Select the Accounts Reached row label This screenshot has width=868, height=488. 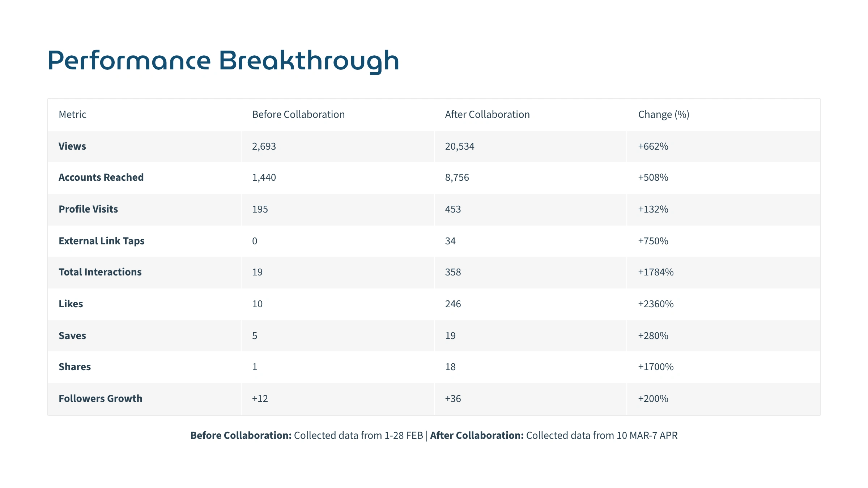101,177
